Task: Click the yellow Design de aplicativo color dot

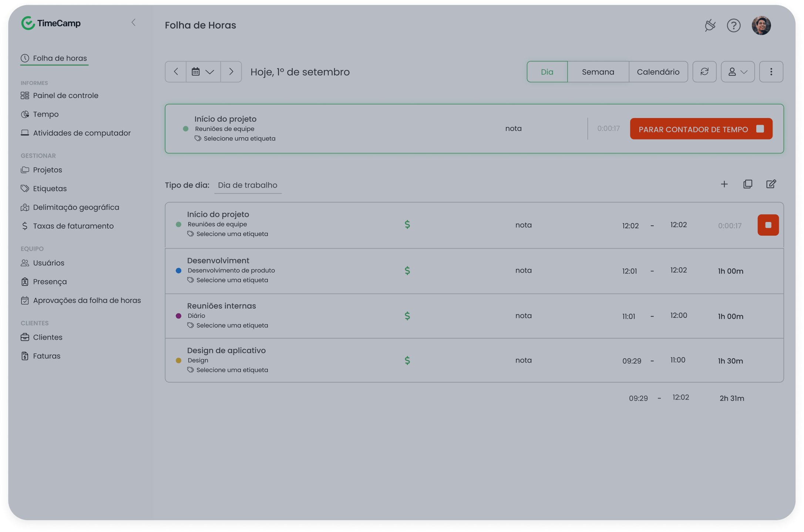Action: [178, 360]
